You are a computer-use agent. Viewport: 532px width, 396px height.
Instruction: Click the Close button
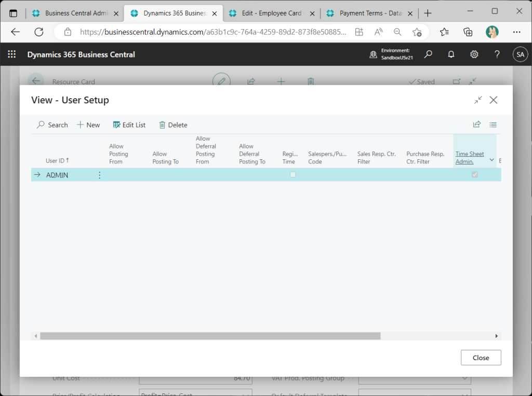point(481,358)
